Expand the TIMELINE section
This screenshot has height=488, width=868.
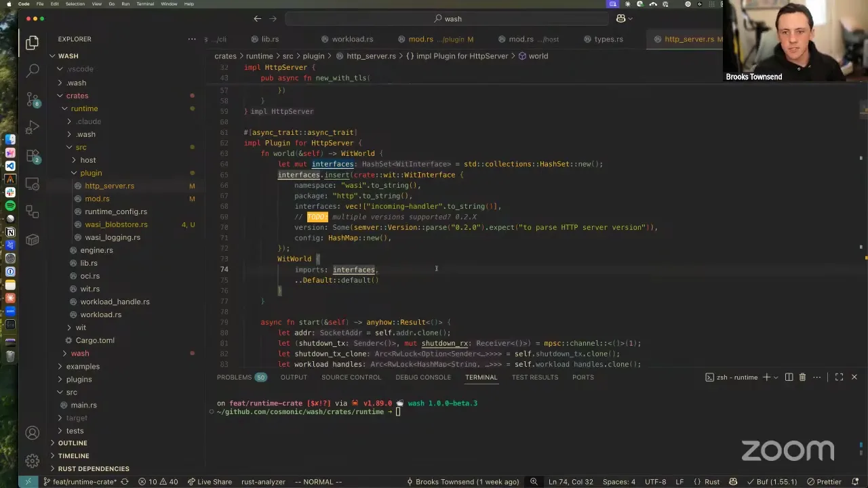pos(73,456)
